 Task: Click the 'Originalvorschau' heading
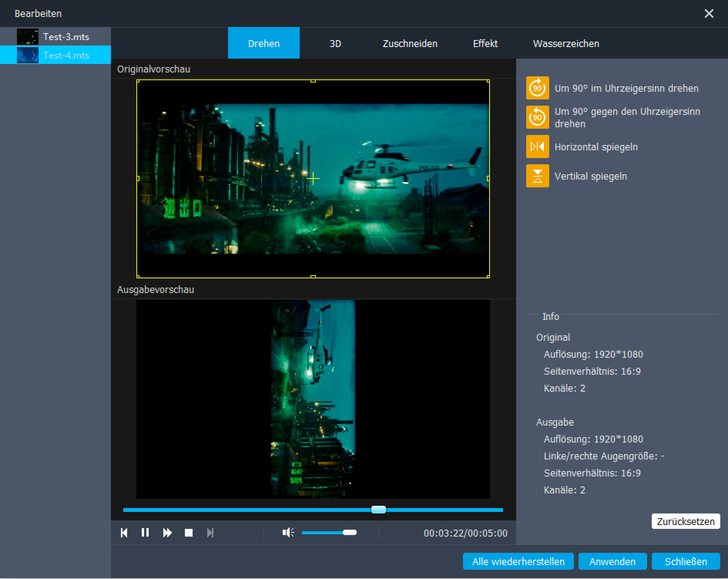pyautogui.click(x=154, y=69)
